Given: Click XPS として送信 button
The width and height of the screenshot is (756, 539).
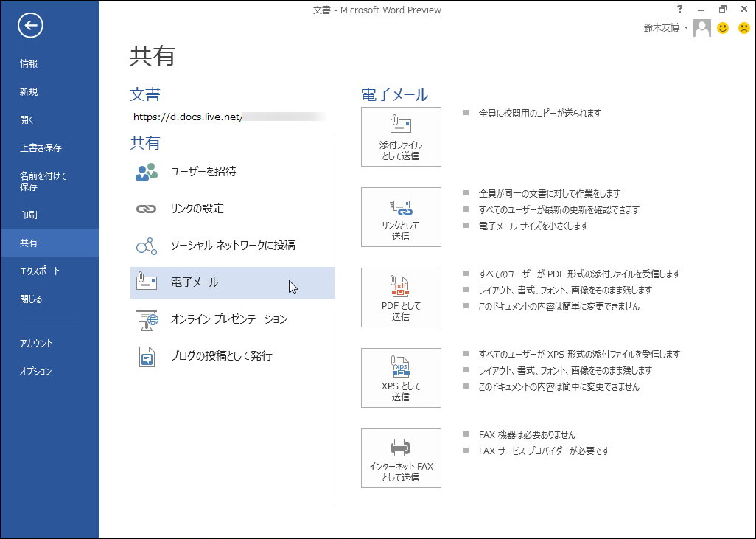Looking at the screenshot, I should 401,378.
